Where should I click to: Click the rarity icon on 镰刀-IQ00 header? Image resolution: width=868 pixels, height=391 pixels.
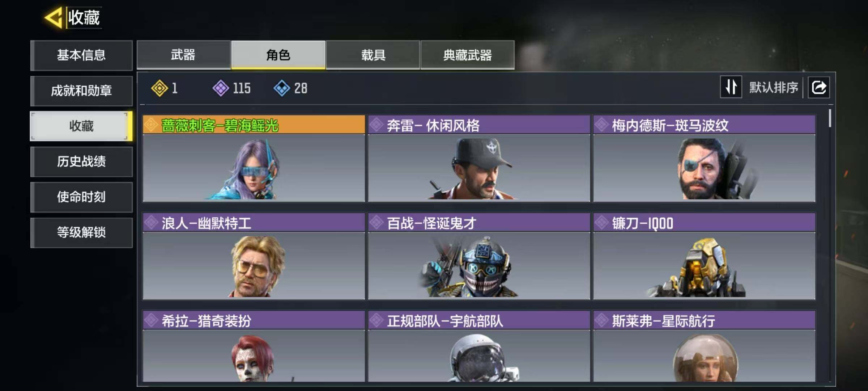(602, 223)
